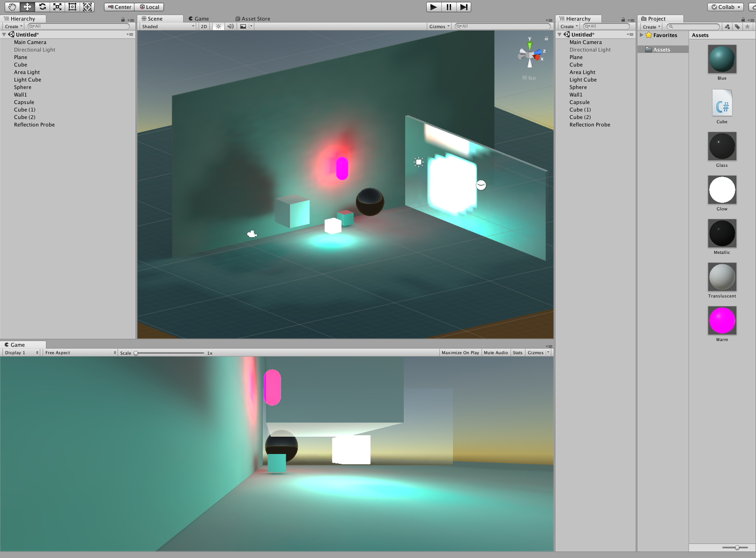Viewport: 756px width, 558px height.
Task: Toggle 2D mode in Scene view
Action: 203,26
